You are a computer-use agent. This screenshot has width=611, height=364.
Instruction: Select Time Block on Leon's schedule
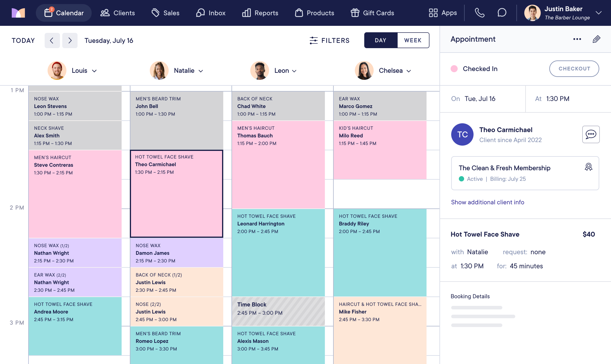[278, 311]
